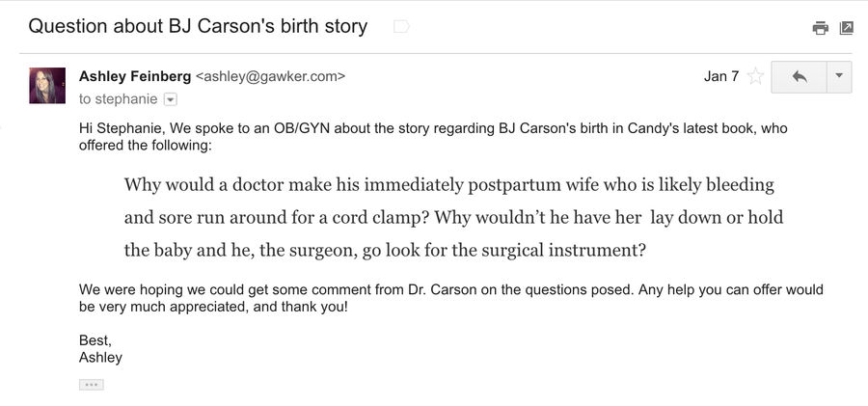868x406 pixels.
Task: Click the ashley@gawker.com address
Action: pos(271,76)
